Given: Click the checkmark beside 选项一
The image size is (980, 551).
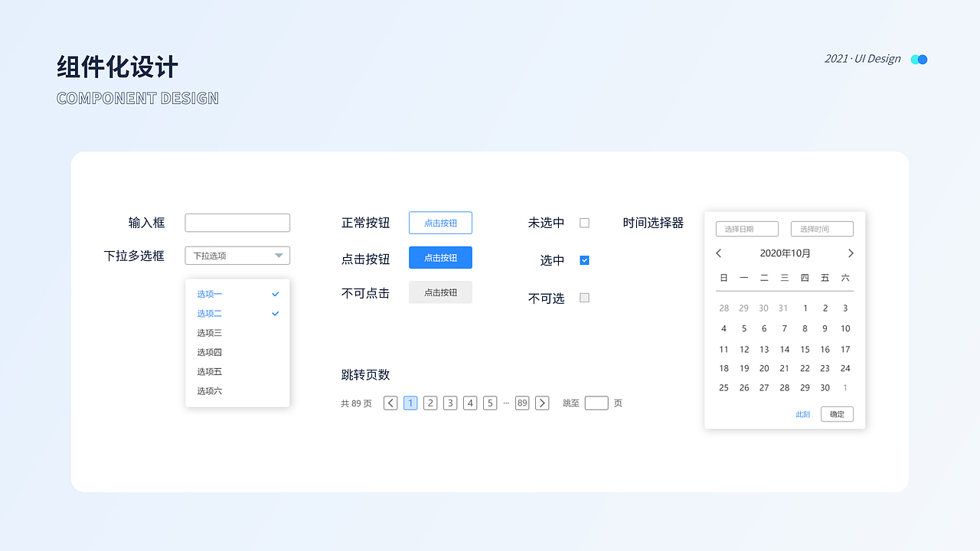Looking at the screenshot, I should (x=276, y=294).
